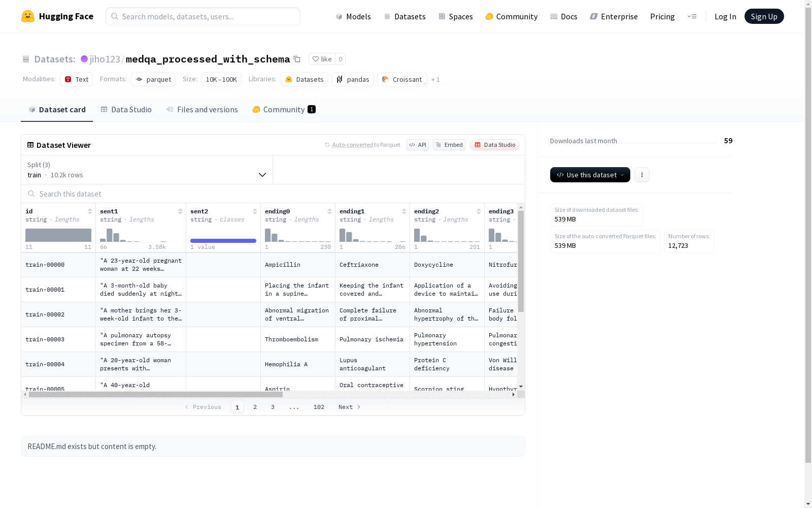Click Next page in pagination

(x=350, y=407)
